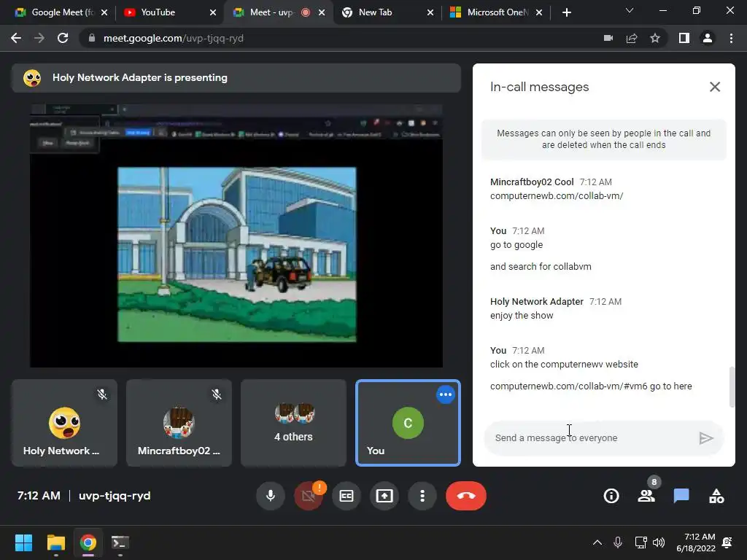The image size is (747, 560).
Task: Click camera permission icon in address bar
Action: click(x=608, y=38)
